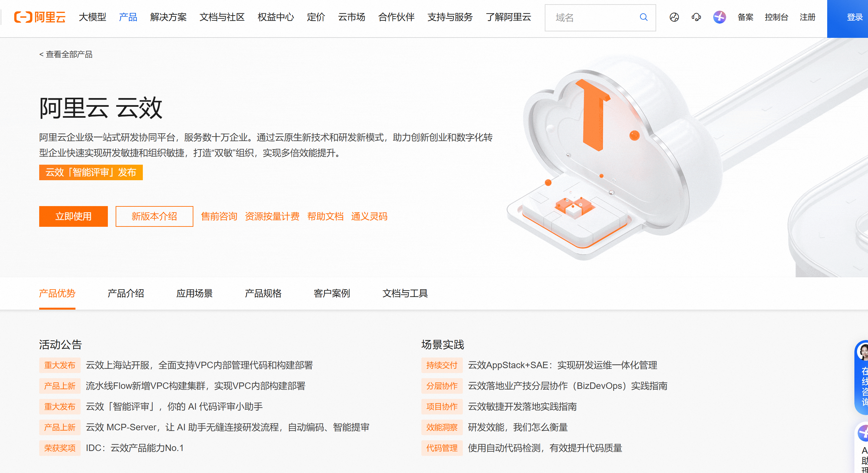Click the magnifier icon in the domain search box
868x473 pixels.
(x=644, y=17)
